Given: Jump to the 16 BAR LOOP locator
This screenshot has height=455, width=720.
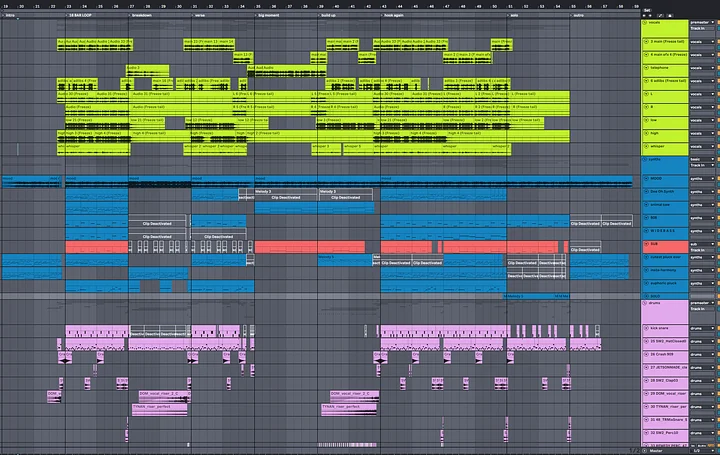Looking at the screenshot, I should point(79,15).
